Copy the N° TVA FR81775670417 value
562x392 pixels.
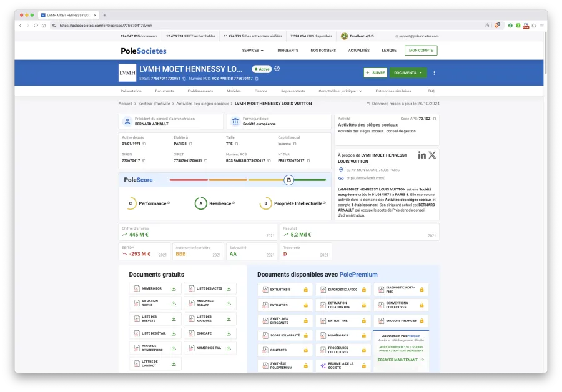(308, 160)
